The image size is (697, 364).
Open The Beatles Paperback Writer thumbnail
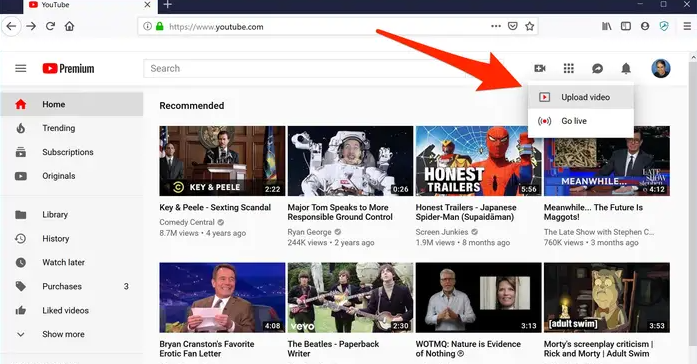click(350, 297)
